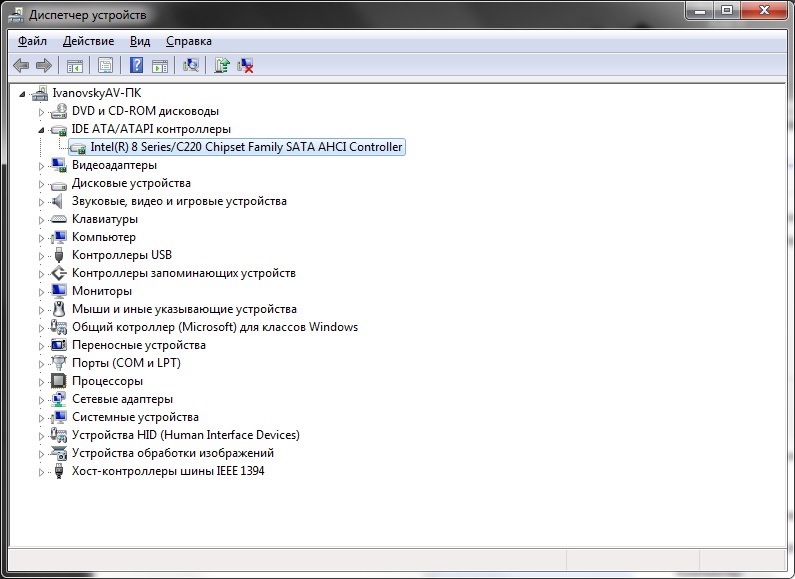This screenshot has height=579, width=795.
Task: Click the show/hide console tree icon
Action: [x=75, y=65]
